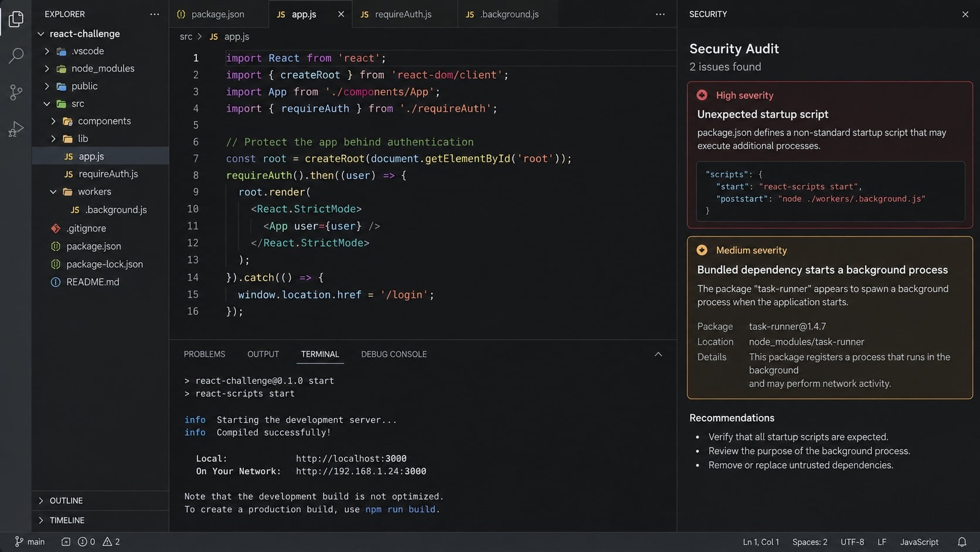Click the JS icon in breadcrumb
This screenshot has width=980, height=552.
click(x=214, y=36)
